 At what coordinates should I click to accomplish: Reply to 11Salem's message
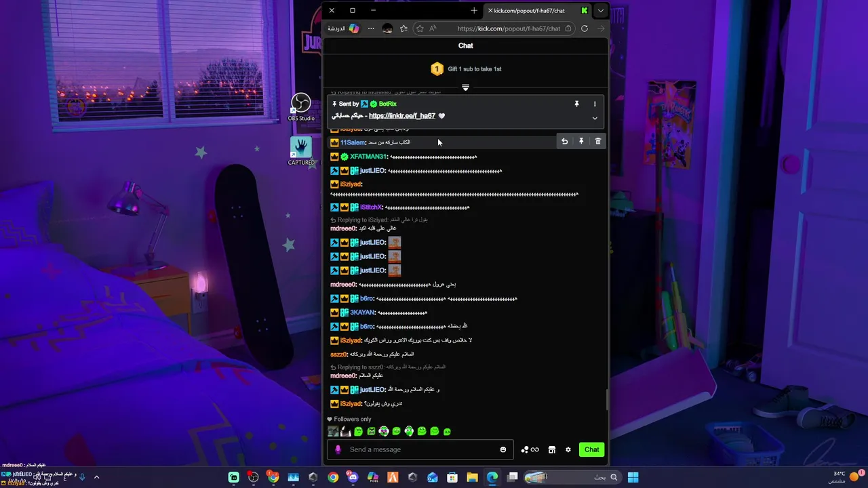564,141
